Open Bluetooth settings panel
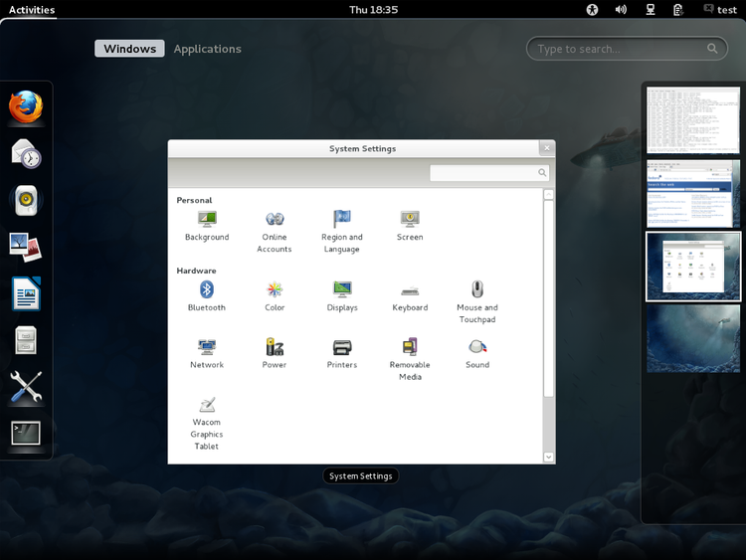The width and height of the screenshot is (746, 560). (x=207, y=290)
